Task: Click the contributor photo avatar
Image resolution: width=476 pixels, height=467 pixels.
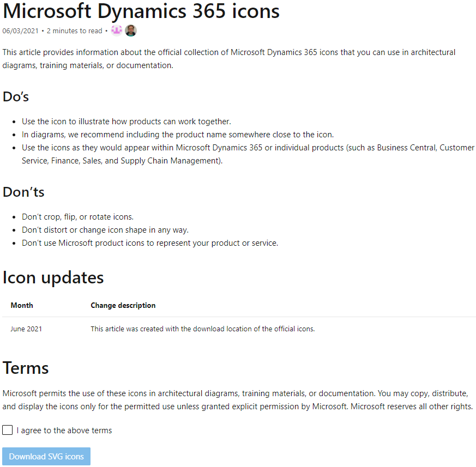Action: 131,31
